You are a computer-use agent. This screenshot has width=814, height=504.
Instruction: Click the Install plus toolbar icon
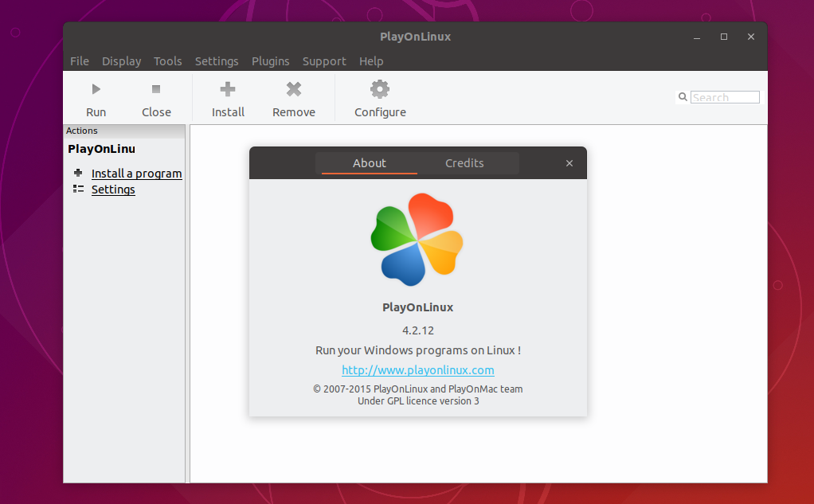227,89
